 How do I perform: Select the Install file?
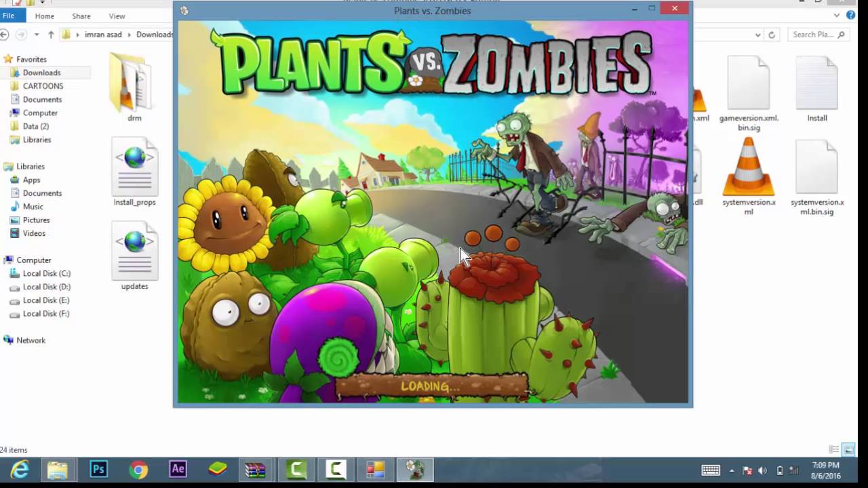[816, 88]
